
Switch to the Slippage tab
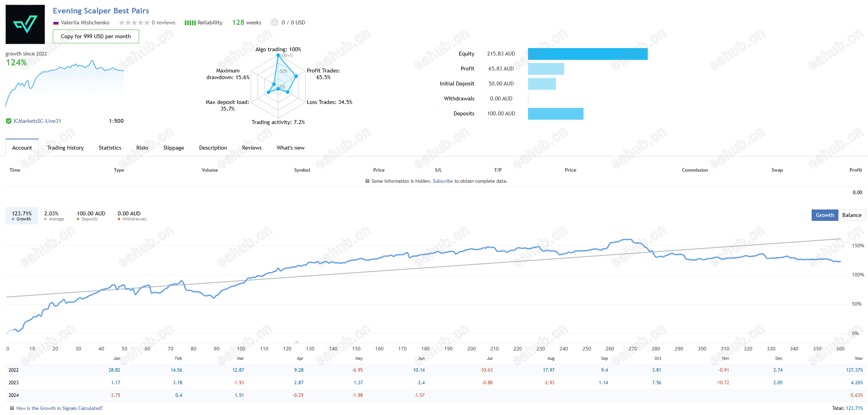pos(174,148)
